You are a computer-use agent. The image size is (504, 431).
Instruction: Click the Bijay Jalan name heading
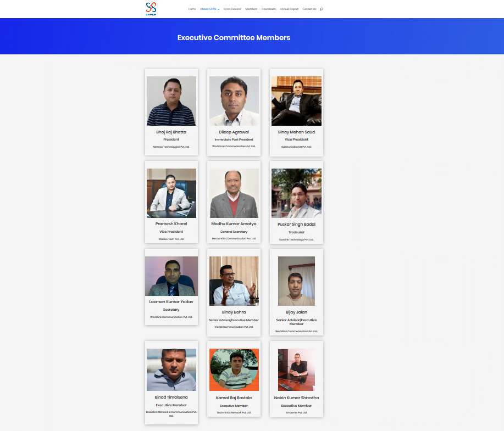click(x=296, y=312)
